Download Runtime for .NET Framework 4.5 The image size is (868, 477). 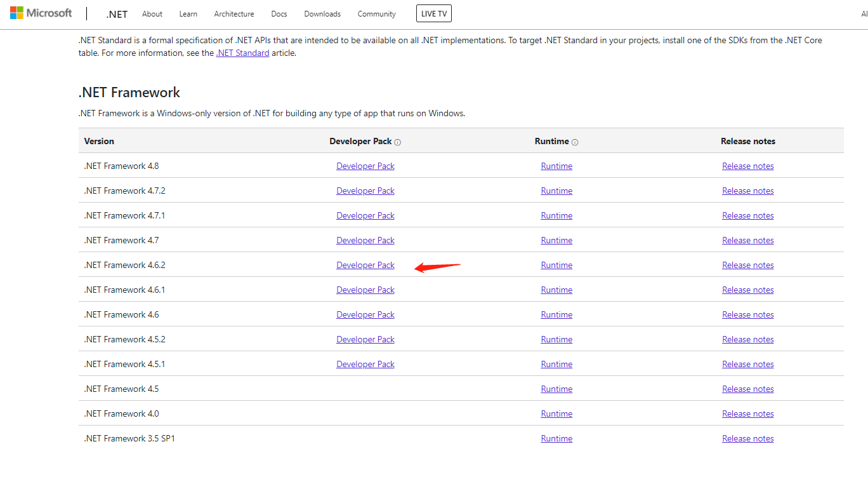(556, 389)
